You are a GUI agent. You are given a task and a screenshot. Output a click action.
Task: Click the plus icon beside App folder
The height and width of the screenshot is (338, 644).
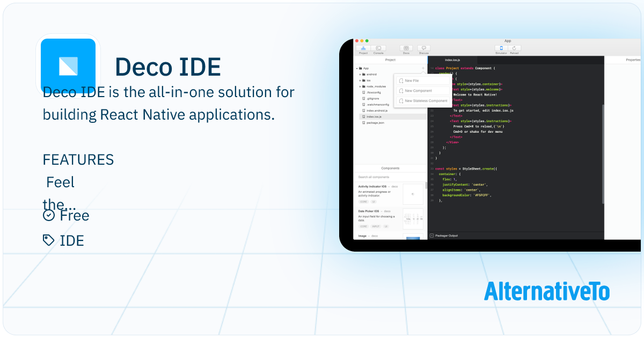click(x=423, y=68)
